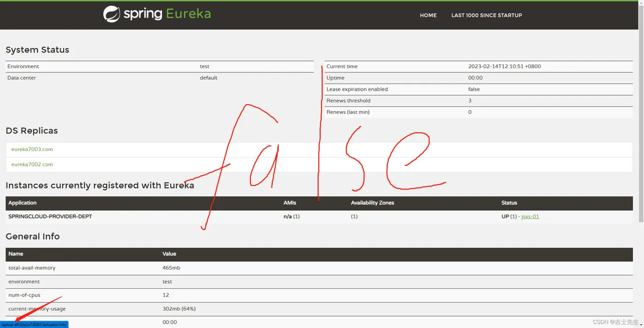Select the SPRINGCLOUD-PROVIDER-DEPT application name
The width and height of the screenshot is (644, 328).
coord(50,217)
